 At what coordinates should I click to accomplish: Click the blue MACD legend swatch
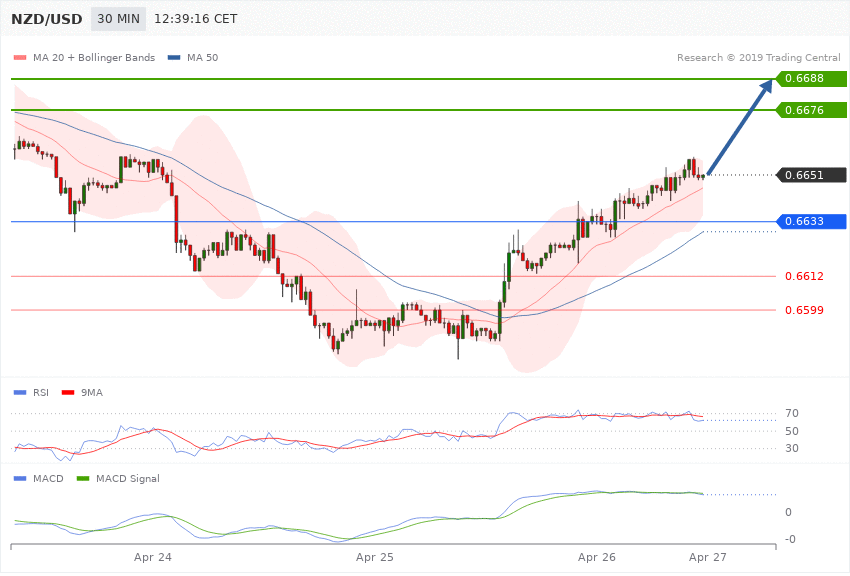[x=20, y=478]
